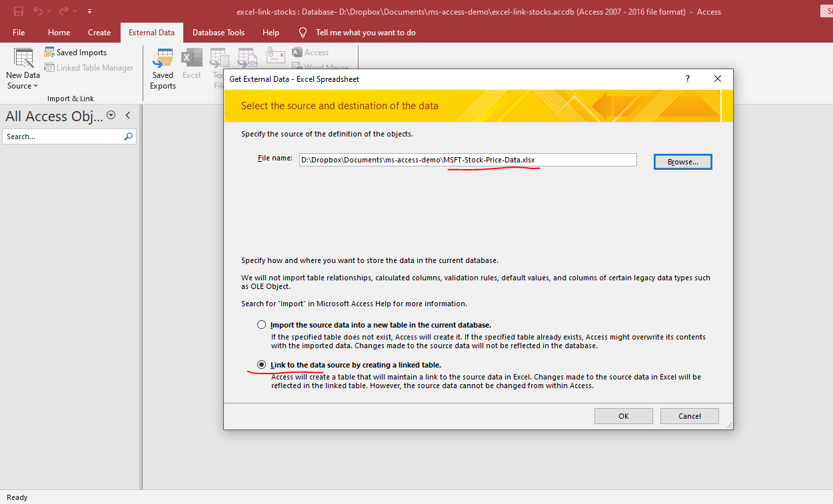Click the 'Ready' status bar text
The width and height of the screenshot is (833, 504).
click(17, 497)
